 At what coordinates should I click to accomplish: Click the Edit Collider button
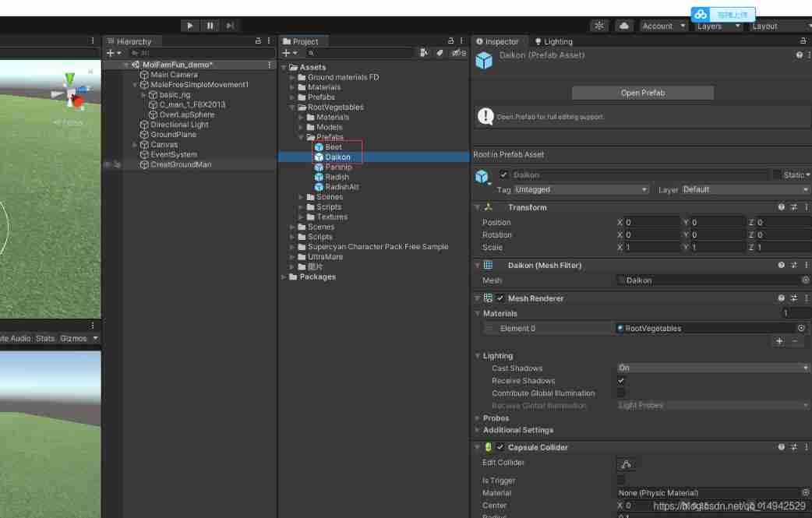pos(626,464)
